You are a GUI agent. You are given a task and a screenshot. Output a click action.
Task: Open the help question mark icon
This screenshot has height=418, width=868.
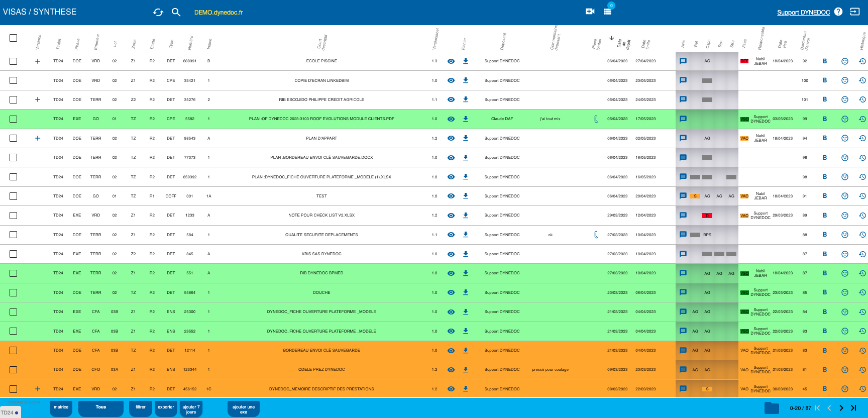click(838, 12)
